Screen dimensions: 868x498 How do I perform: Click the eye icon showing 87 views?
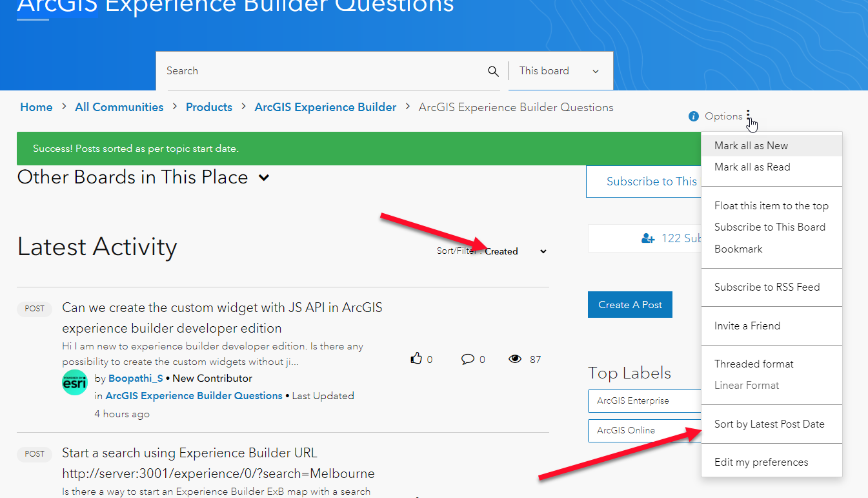point(515,358)
